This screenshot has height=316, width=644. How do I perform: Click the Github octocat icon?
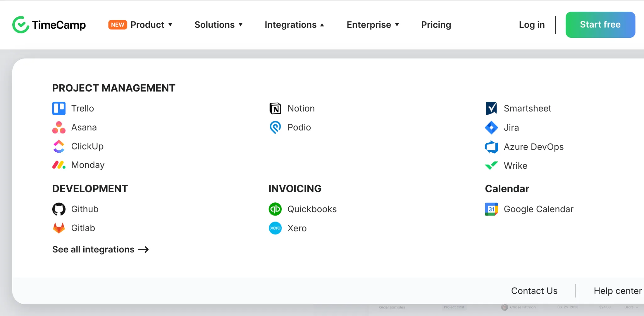pos(59,209)
